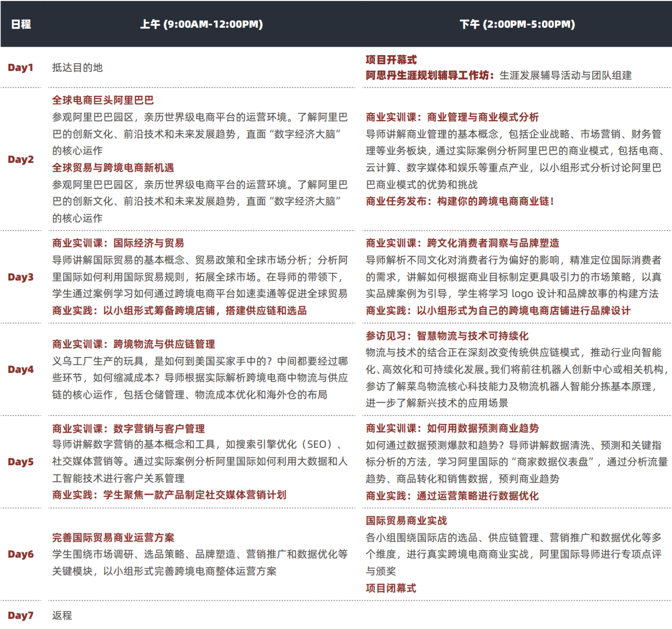Click the 上午 (9:00AM-12:00PM) column header
The width and height of the screenshot is (672, 629).
tap(201, 24)
